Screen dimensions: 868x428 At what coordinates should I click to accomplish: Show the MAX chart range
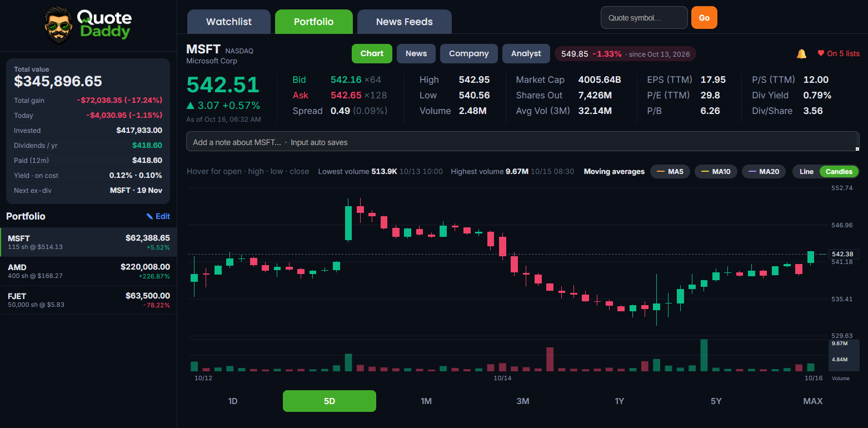coord(813,401)
